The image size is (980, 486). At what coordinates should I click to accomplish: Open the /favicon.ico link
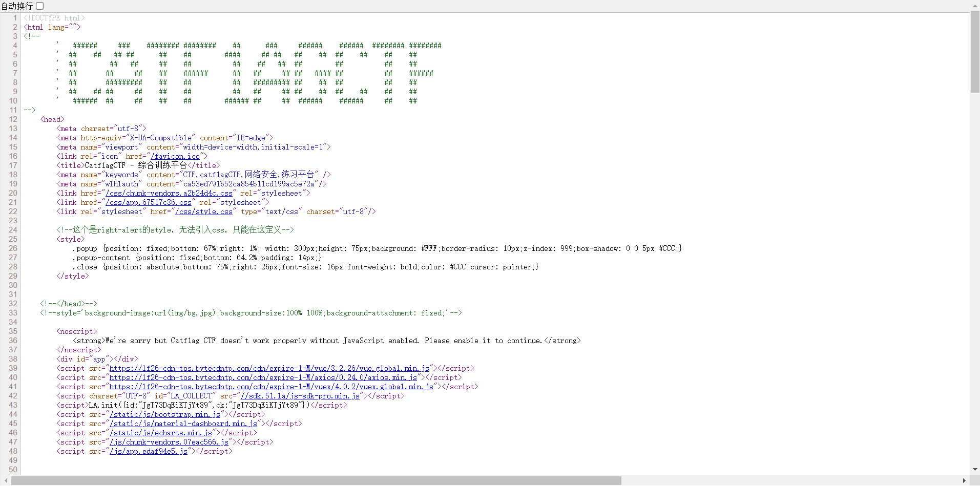coord(175,156)
